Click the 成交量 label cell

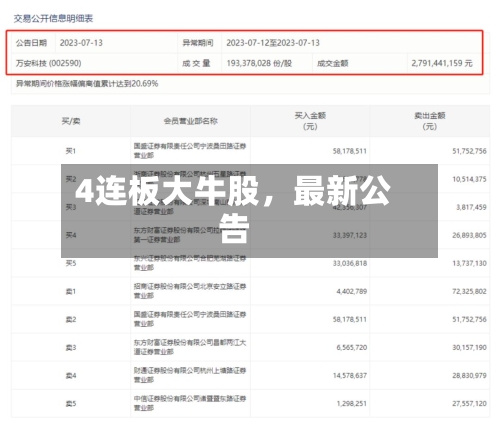click(x=196, y=63)
